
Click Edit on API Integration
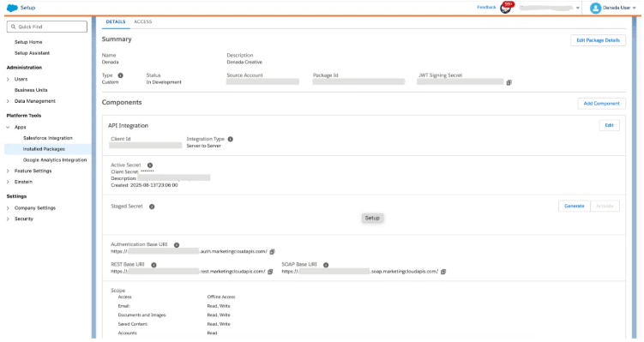pos(610,125)
